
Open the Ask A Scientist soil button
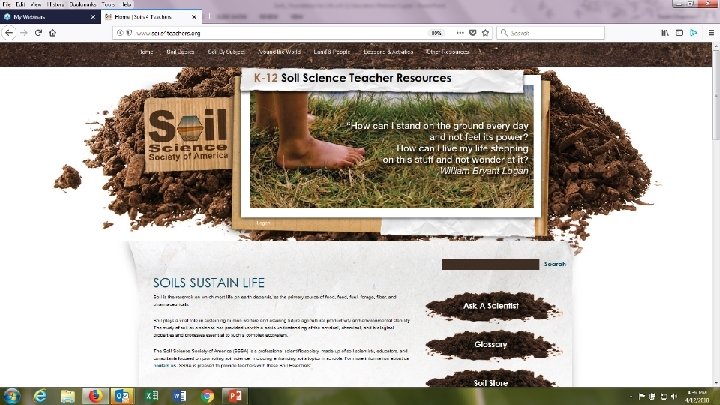pyautogui.click(x=491, y=306)
